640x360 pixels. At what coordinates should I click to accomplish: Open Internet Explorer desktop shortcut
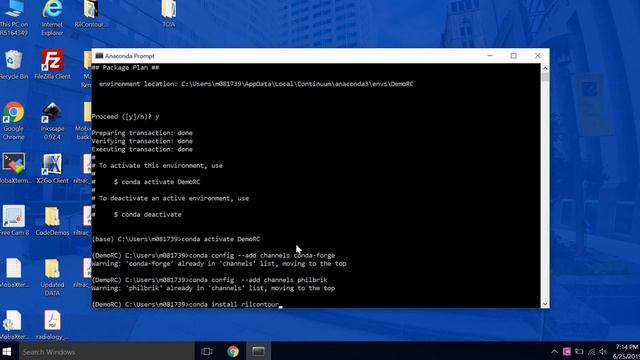[52, 18]
